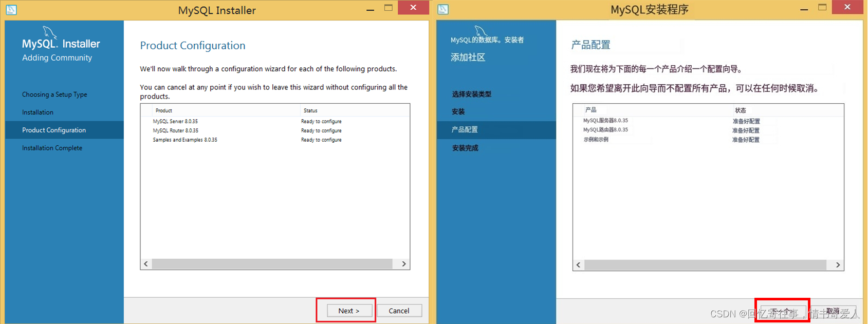Maximize the MySQL安装程序 window

(822, 7)
